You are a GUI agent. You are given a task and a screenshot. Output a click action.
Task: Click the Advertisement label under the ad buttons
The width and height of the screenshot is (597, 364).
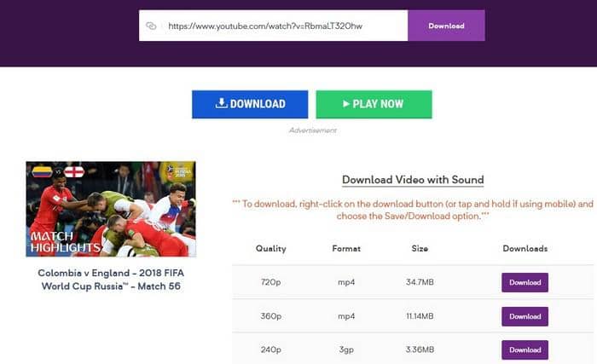click(313, 130)
